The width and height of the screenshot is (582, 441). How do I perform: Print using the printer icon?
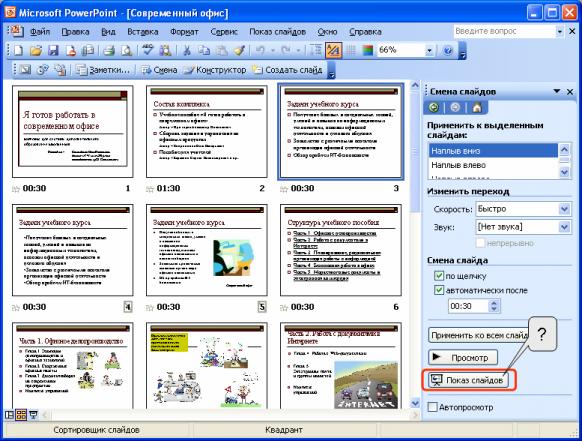click(109, 50)
